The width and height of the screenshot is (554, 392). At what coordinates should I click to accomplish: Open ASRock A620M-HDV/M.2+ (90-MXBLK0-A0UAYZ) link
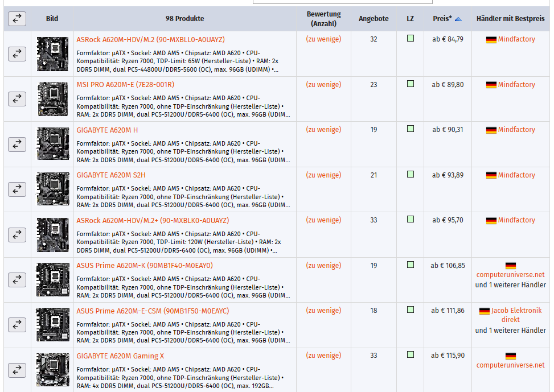(x=153, y=220)
